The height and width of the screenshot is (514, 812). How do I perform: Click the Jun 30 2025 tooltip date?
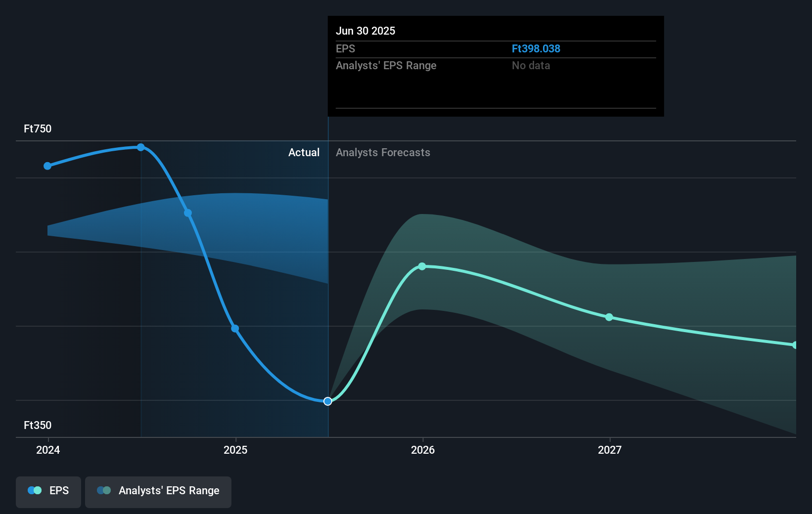(365, 31)
